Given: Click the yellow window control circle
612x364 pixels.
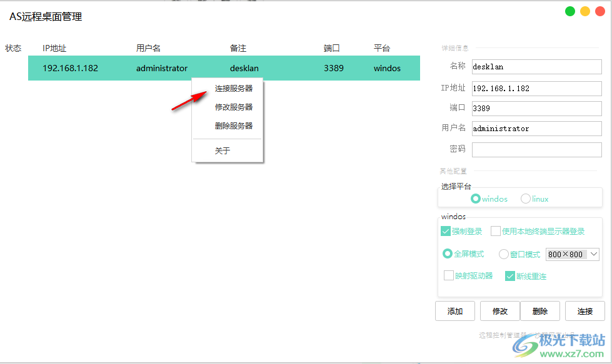Looking at the screenshot, I should click(585, 11).
